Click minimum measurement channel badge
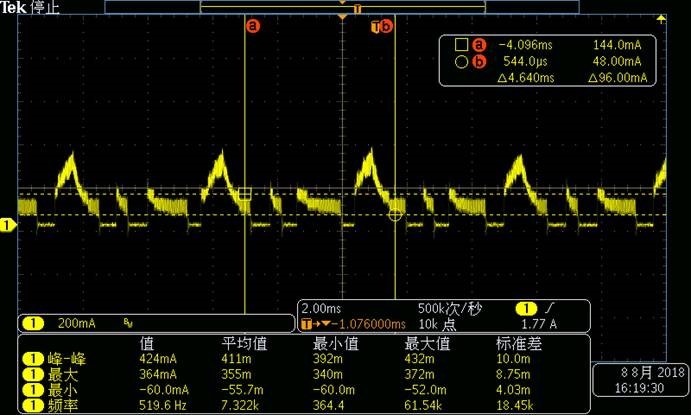 tap(33, 390)
